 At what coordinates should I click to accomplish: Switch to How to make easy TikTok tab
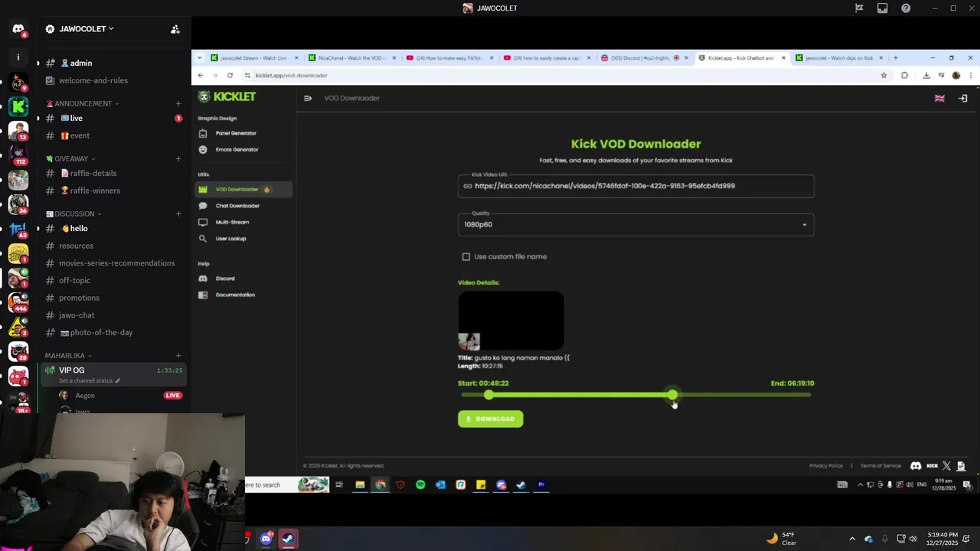coord(449,57)
